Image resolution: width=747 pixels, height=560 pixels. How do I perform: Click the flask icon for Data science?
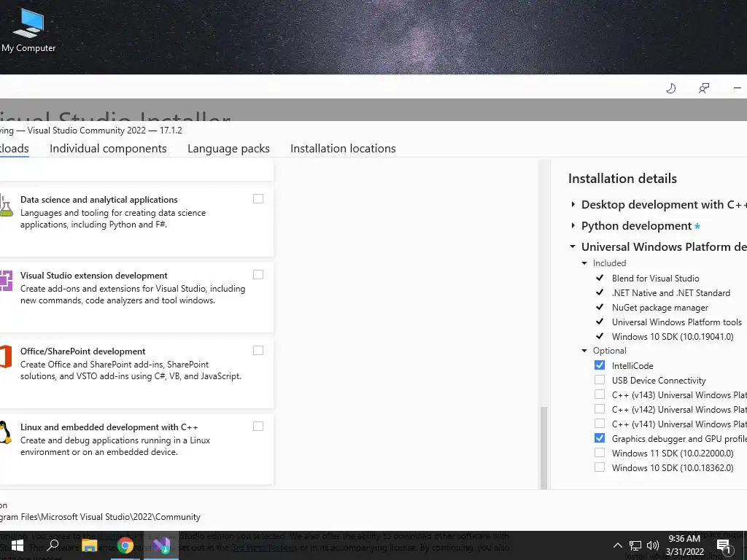pyautogui.click(x=6, y=206)
